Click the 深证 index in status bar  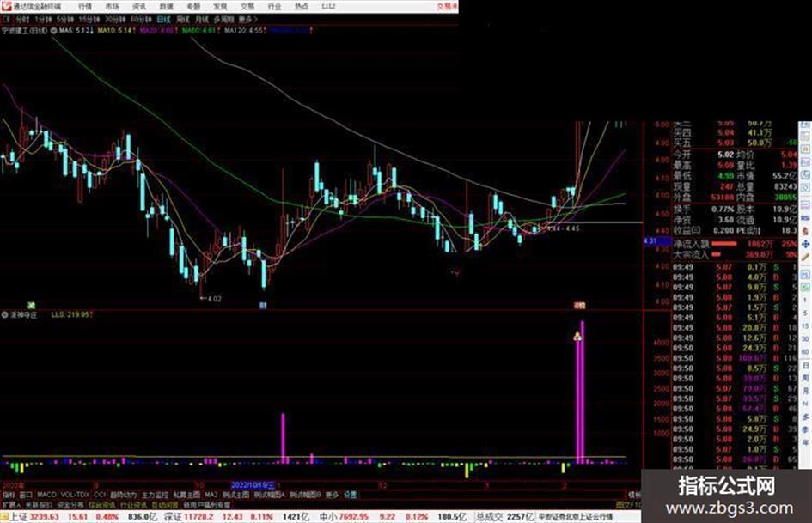pos(173,517)
